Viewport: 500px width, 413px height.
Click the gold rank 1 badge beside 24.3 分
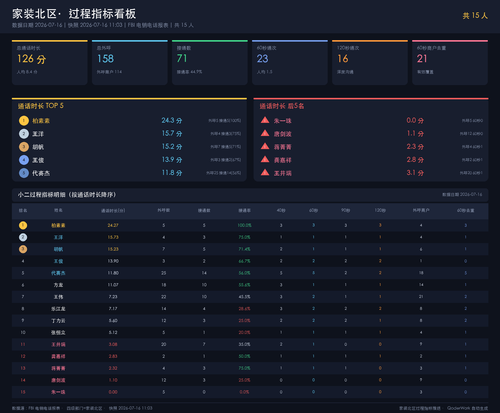[24, 120]
